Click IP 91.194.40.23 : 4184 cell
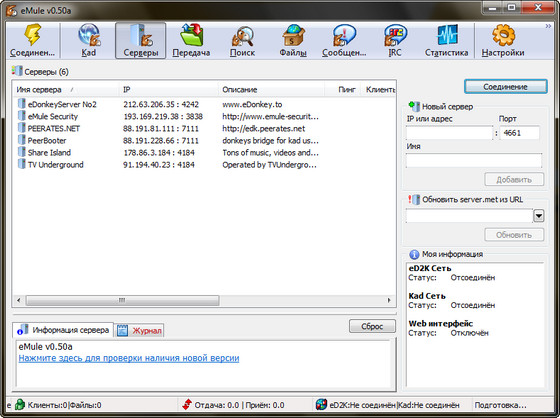 click(x=159, y=165)
